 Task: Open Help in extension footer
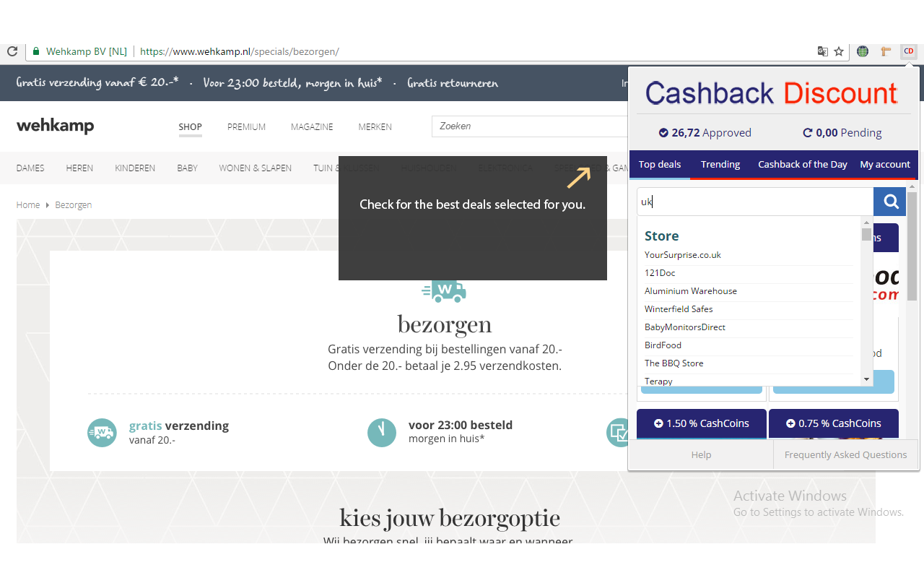[701, 455]
